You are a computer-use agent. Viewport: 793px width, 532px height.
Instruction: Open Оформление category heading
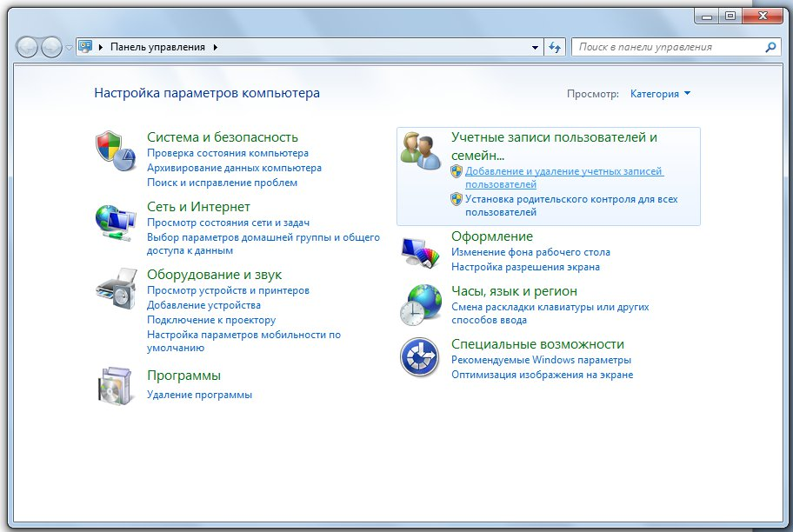tap(492, 236)
